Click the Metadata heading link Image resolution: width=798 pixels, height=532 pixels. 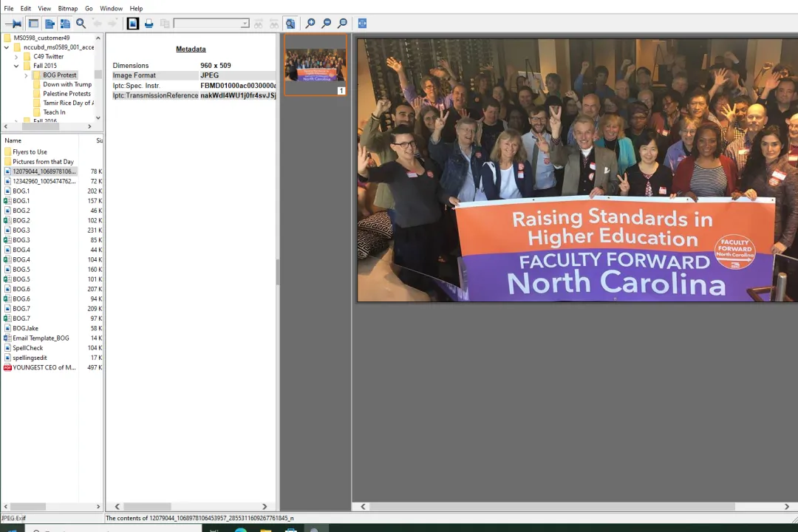pyautogui.click(x=191, y=49)
